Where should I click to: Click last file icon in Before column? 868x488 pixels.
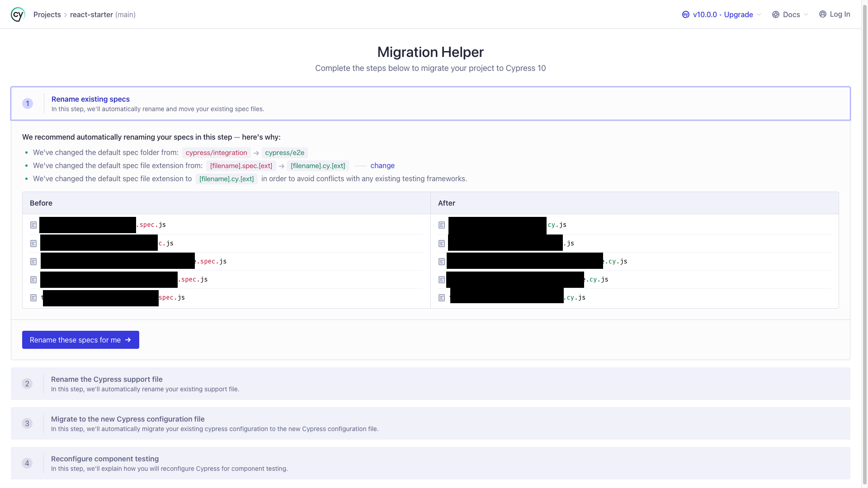pyautogui.click(x=33, y=298)
